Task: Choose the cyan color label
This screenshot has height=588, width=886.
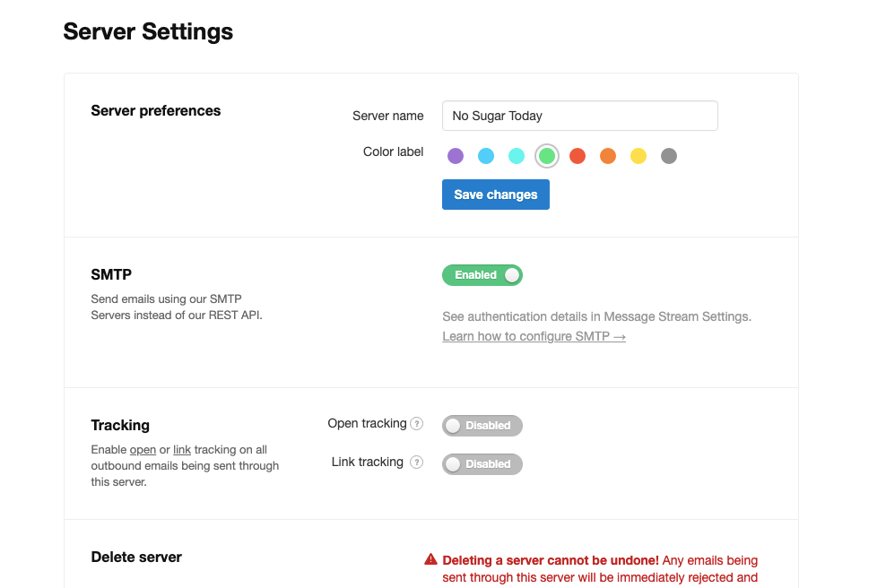Action: (x=517, y=156)
